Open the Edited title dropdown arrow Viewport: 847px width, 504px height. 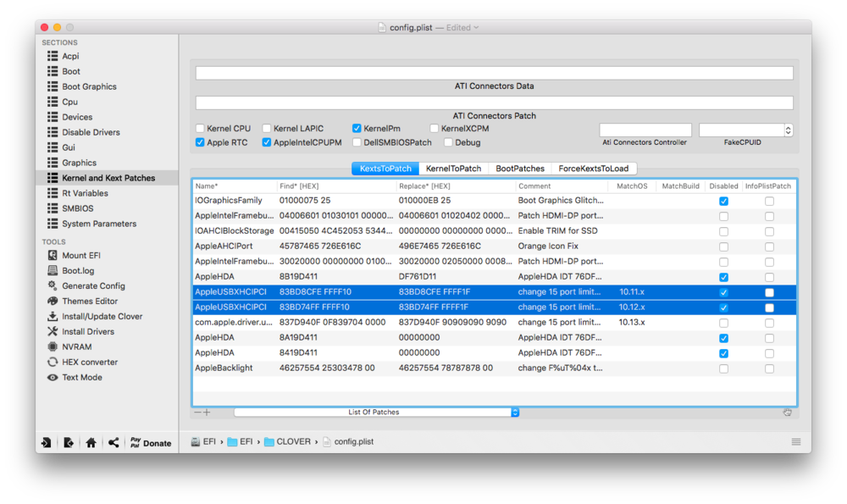click(x=476, y=28)
